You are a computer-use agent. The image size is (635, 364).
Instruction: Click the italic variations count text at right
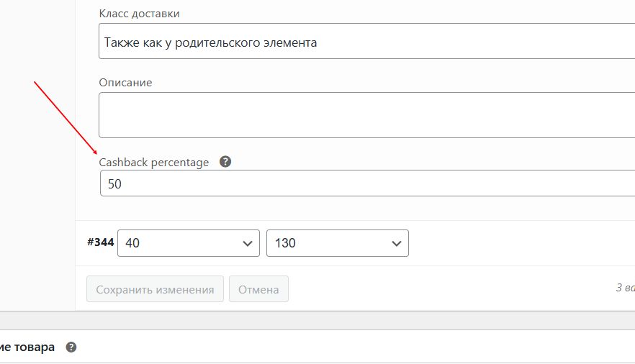(625, 288)
